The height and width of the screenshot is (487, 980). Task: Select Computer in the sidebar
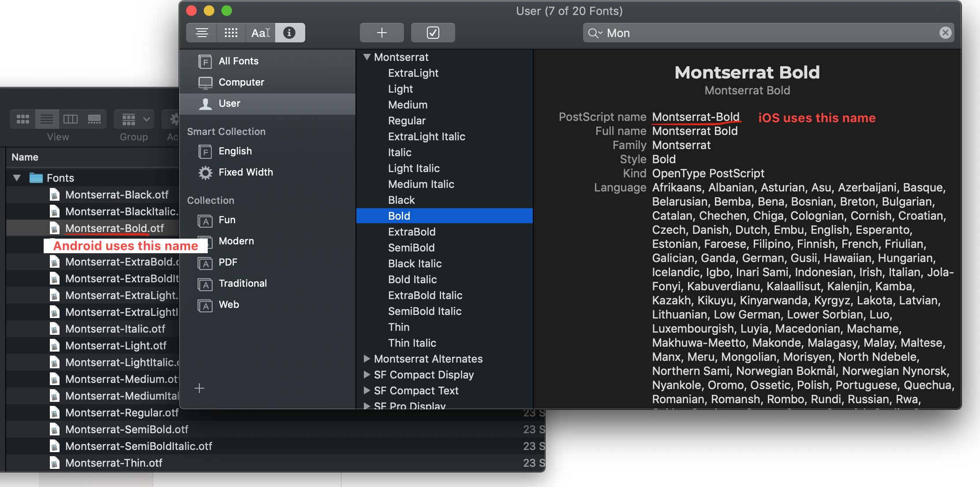(x=267, y=82)
